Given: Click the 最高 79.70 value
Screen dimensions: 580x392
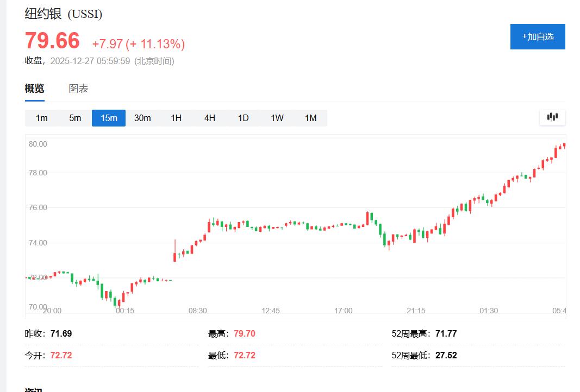Looking at the screenshot, I should 244,333.
